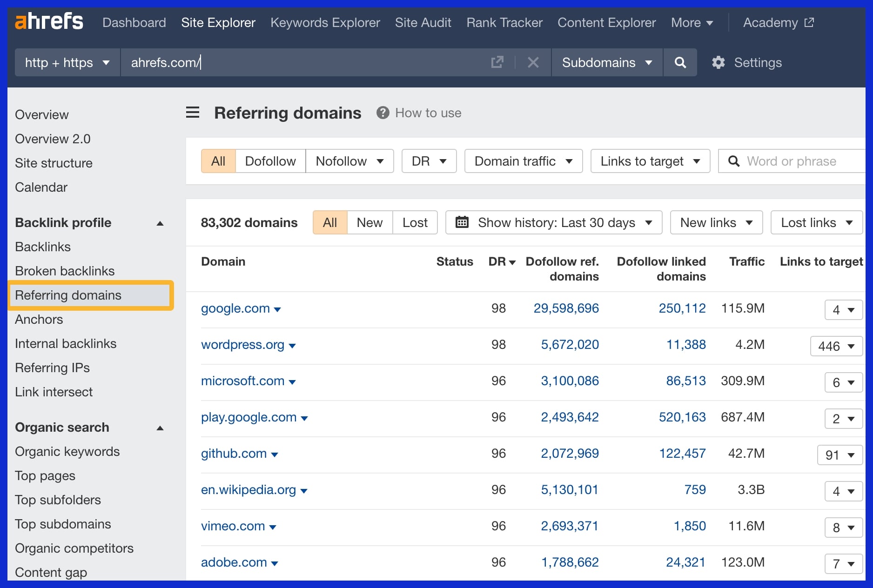Select the New domains tab
The width and height of the screenshot is (873, 588).
[369, 222]
